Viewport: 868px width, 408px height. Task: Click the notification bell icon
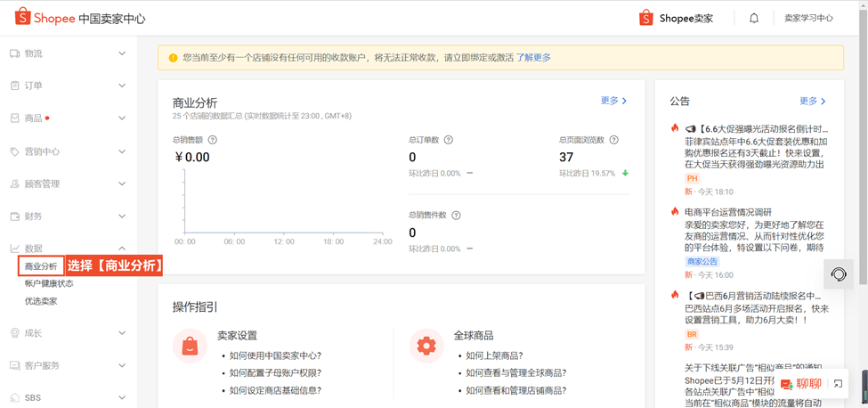(753, 19)
